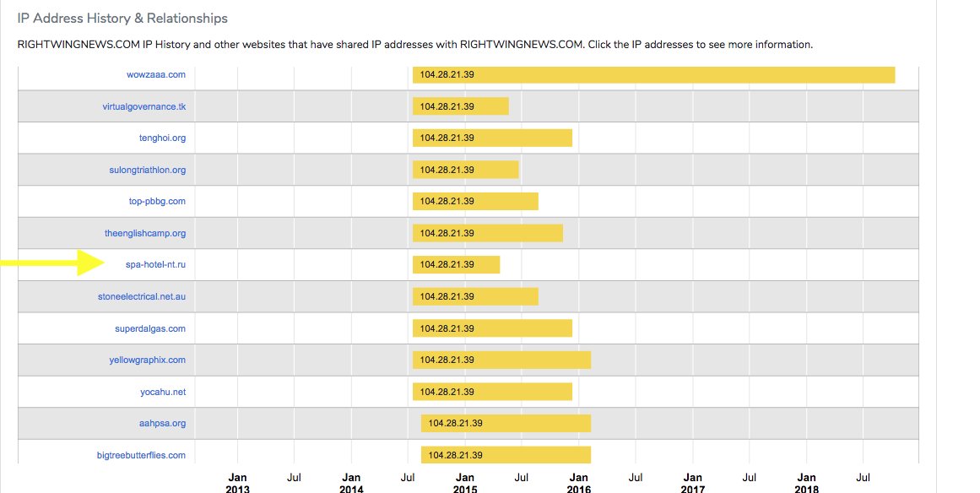Click the IP bar for superdalgas.com
This screenshot has height=493, width=980.
coord(492,328)
